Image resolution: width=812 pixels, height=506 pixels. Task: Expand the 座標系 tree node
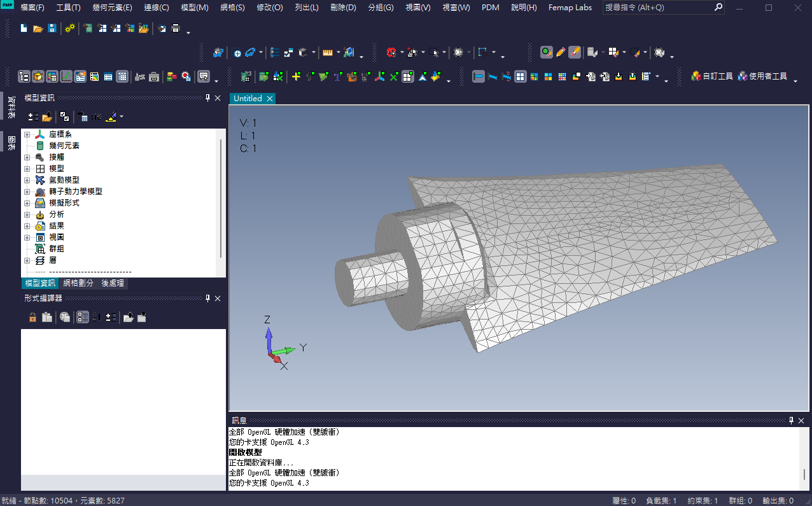27,134
